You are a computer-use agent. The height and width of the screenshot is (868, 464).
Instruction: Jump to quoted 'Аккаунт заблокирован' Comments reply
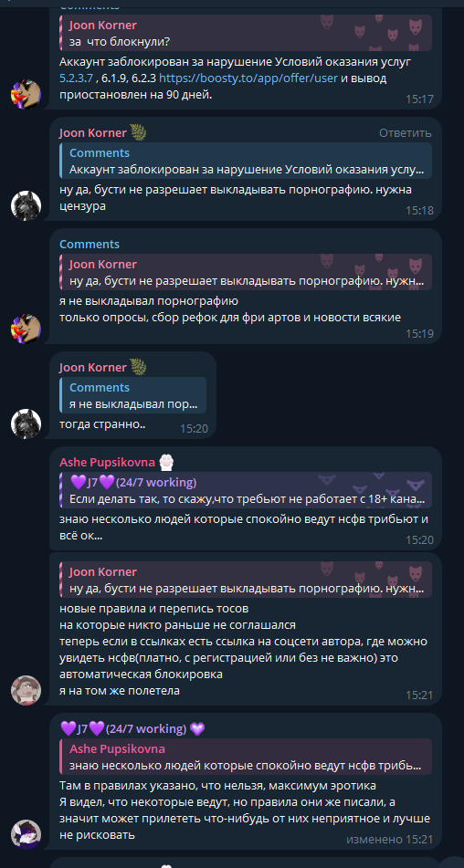(x=246, y=161)
